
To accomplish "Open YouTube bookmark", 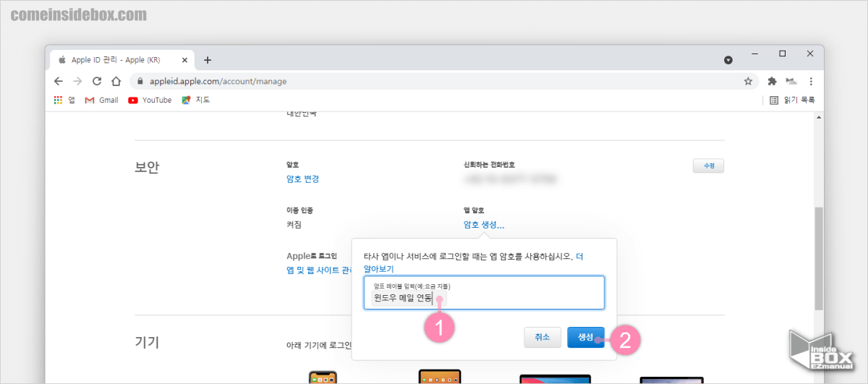I will click(150, 100).
